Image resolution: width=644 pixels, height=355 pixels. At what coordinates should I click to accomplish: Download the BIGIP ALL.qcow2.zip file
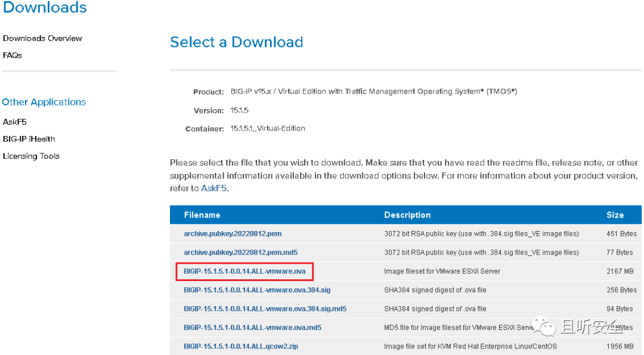pos(241,347)
